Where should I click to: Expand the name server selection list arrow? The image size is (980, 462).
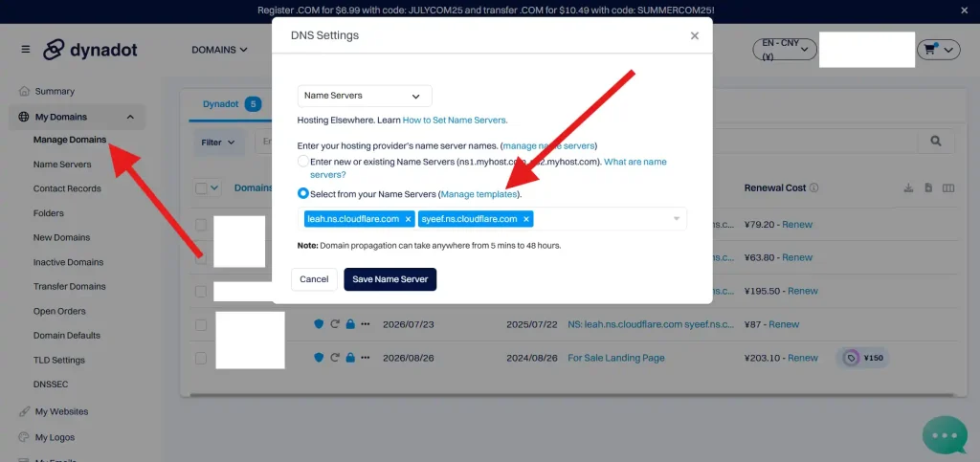pyautogui.click(x=677, y=219)
